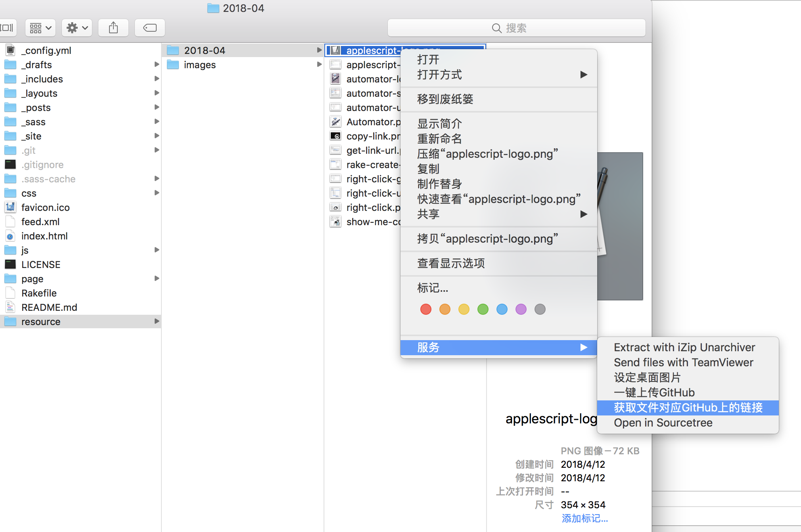Select the LICENSE file icon
This screenshot has width=801, height=532.
pyautogui.click(x=10, y=264)
